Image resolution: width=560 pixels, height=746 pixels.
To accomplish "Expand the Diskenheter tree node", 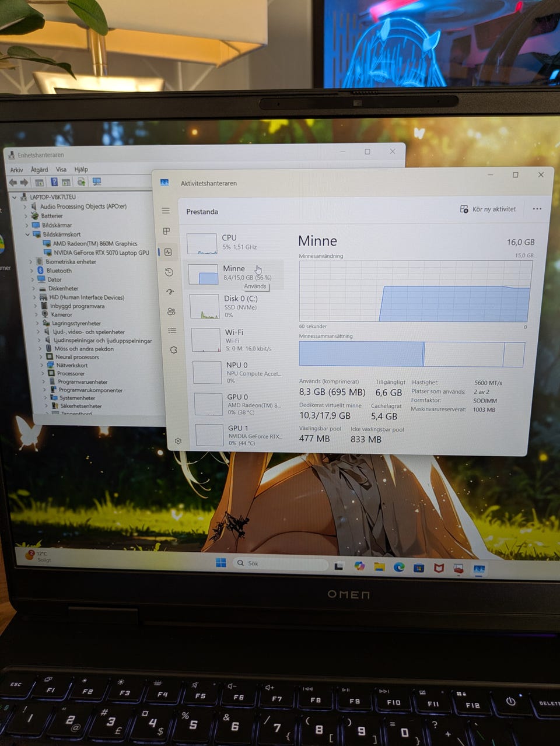I will 33,288.
